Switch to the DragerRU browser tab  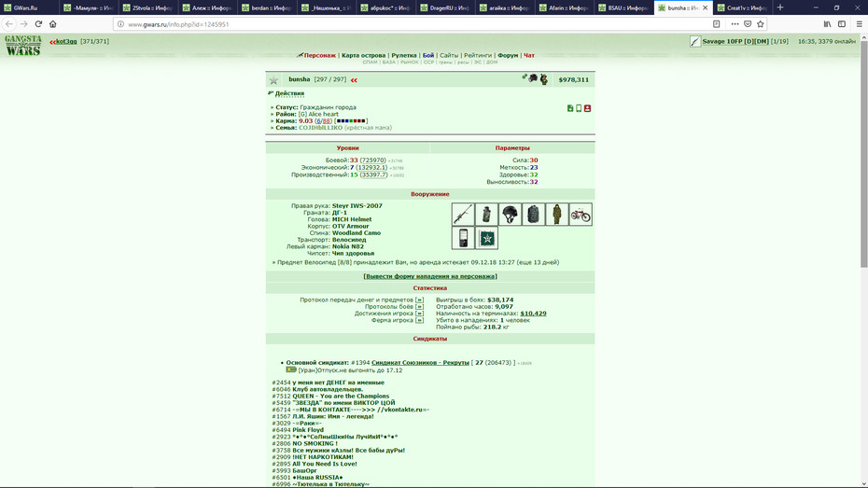(x=445, y=7)
